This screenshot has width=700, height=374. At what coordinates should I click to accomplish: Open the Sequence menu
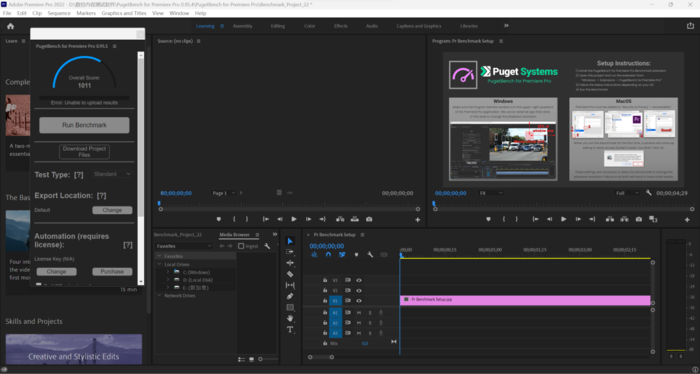click(59, 13)
